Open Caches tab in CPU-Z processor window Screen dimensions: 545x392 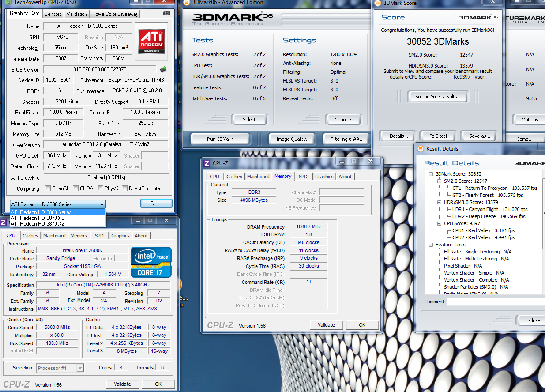30,236
